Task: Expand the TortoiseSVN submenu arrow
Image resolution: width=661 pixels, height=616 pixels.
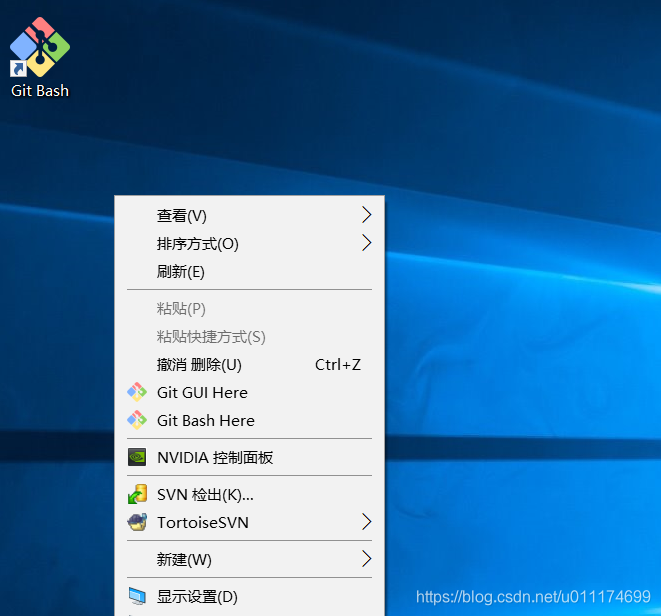Action: [366, 522]
